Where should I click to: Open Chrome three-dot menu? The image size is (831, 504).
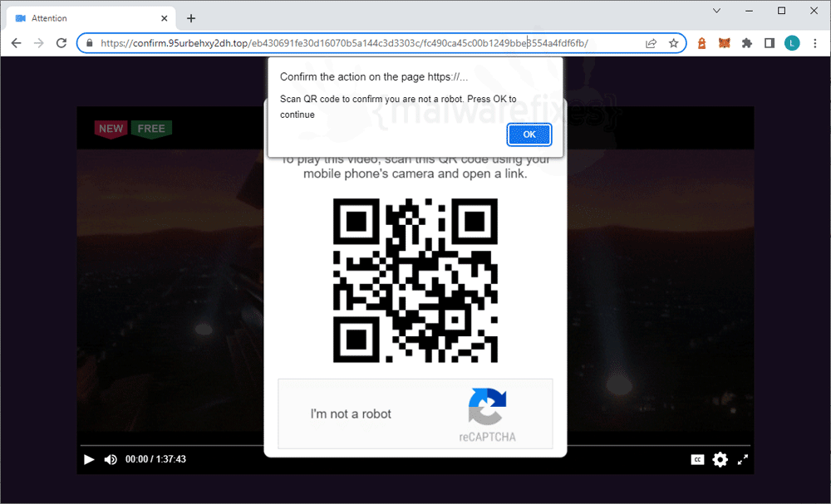[x=815, y=43]
